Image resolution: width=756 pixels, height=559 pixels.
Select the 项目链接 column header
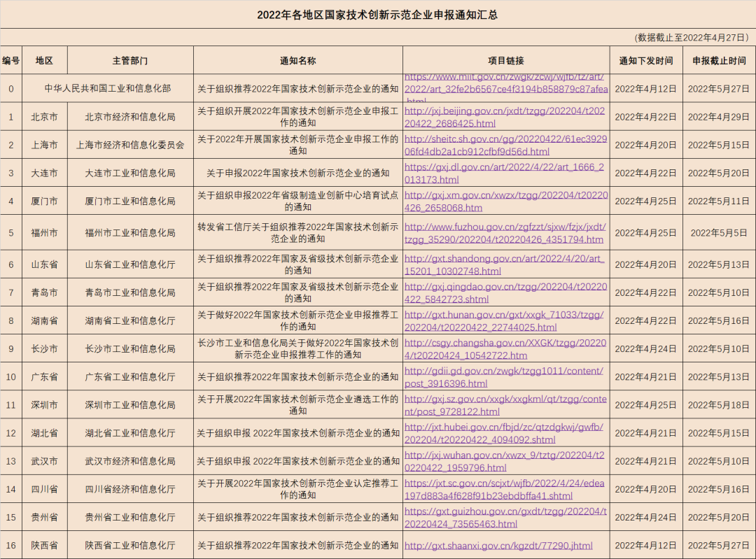pyautogui.click(x=506, y=60)
